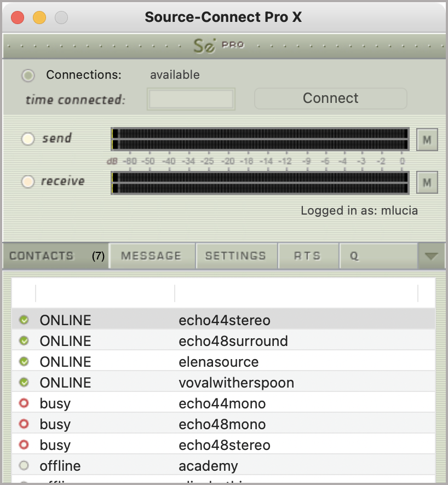The height and width of the screenshot is (485, 448).
Task: Click the send level meter
Action: [x=260, y=139]
